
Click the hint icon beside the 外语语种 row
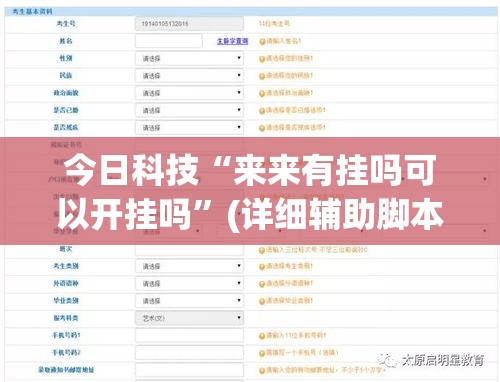(262, 284)
